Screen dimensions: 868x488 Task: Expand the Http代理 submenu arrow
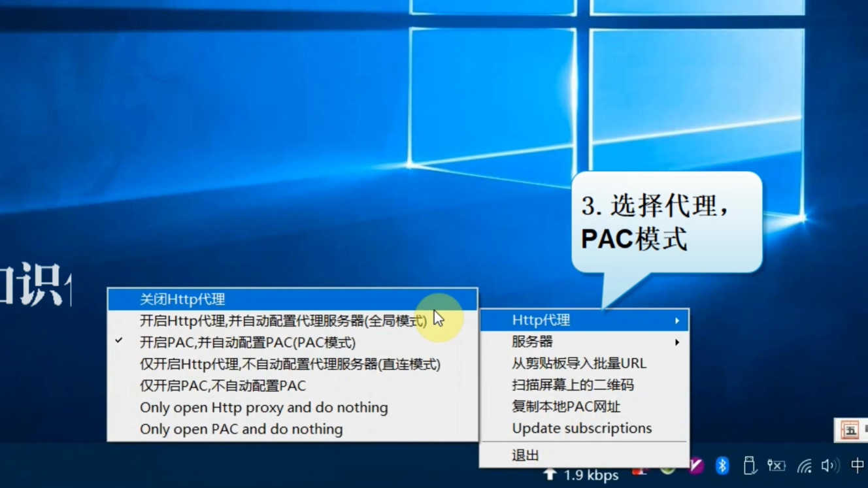point(677,320)
